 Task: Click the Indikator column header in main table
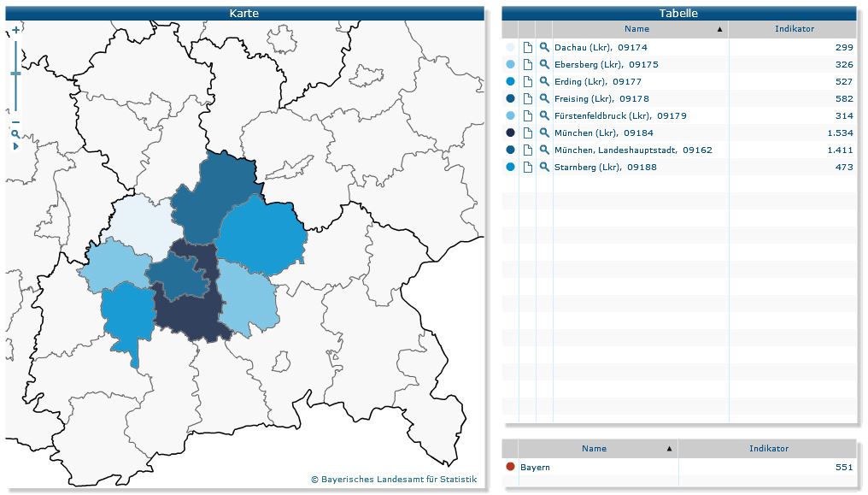(x=794, y=29)
